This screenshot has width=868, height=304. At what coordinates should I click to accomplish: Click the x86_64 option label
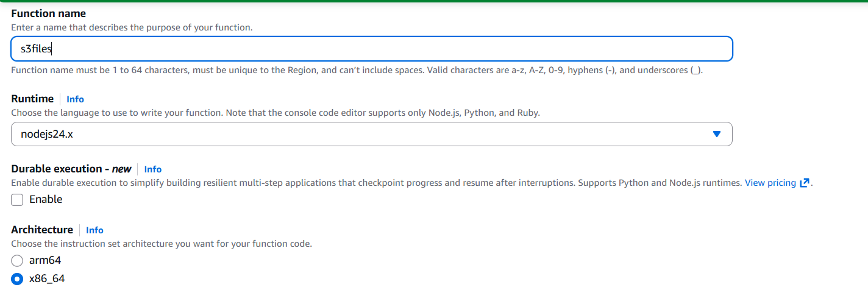click(x=47, y=278)
